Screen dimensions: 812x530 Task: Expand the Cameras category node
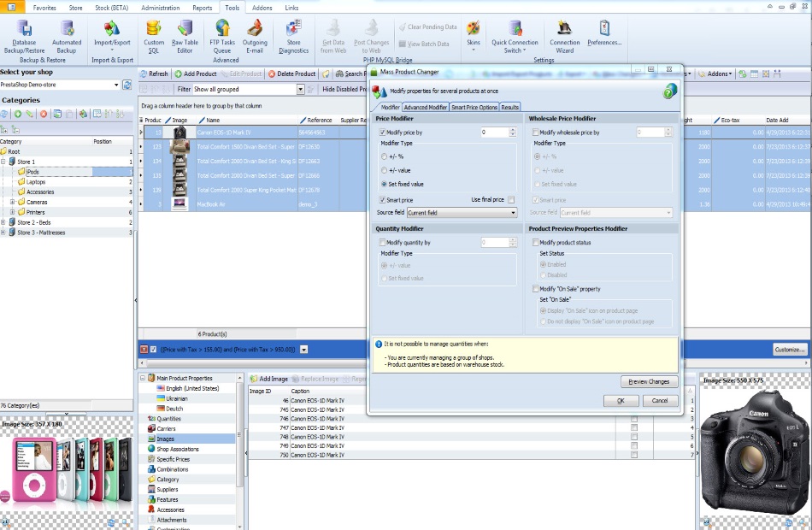[13, 202]
